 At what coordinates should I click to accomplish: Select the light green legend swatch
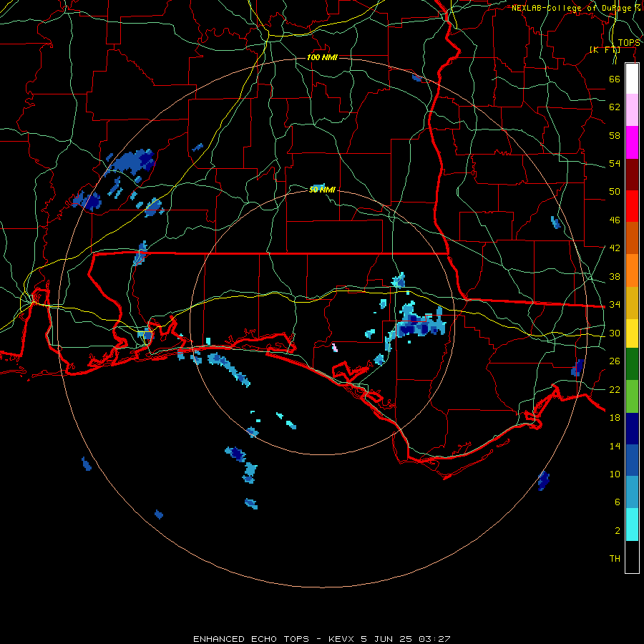pyautogui.click(x=632, y=396)
